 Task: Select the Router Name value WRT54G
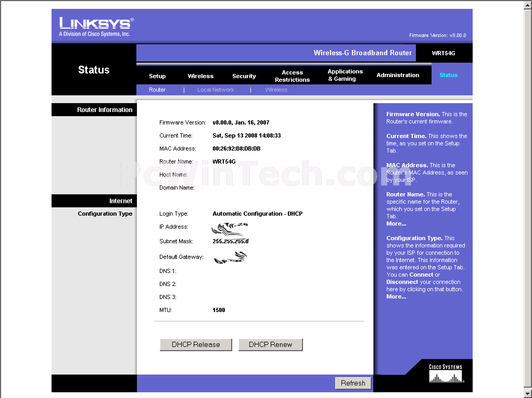[224, 161]
